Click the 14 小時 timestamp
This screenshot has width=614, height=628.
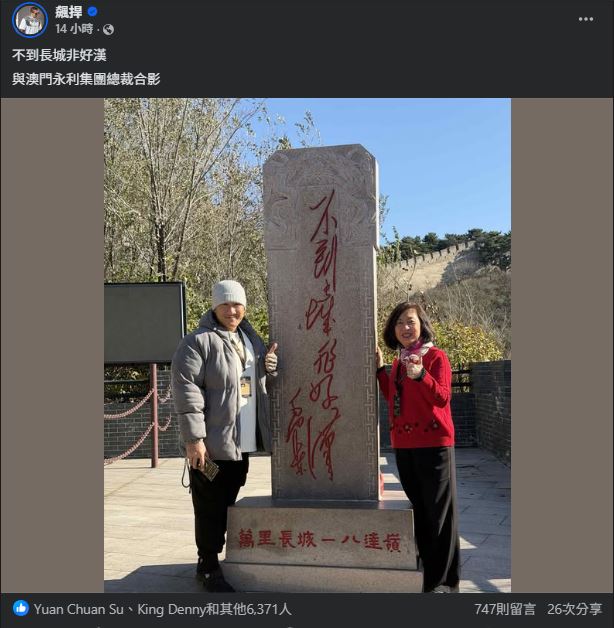[x=74, y=29]
